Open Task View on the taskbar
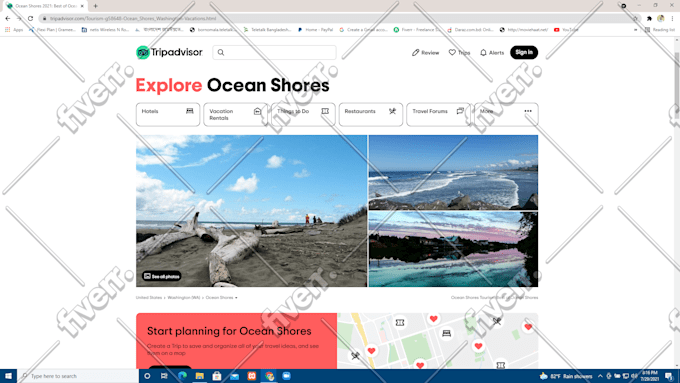This screenshot has height=383, width=680. (x=164, y=376)
